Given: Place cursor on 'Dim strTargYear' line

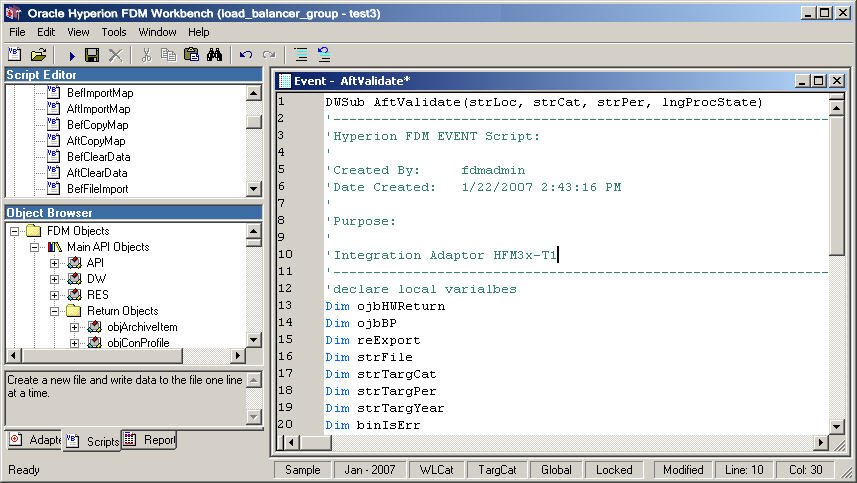Looking at the screenshot, I should tap(385, 408).
